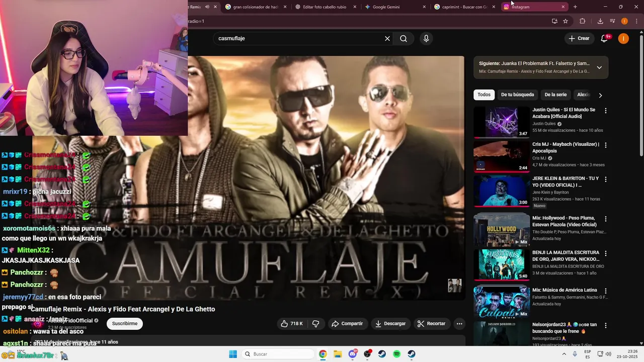Subscribe using the Suscribirme button

coord(125,323)
